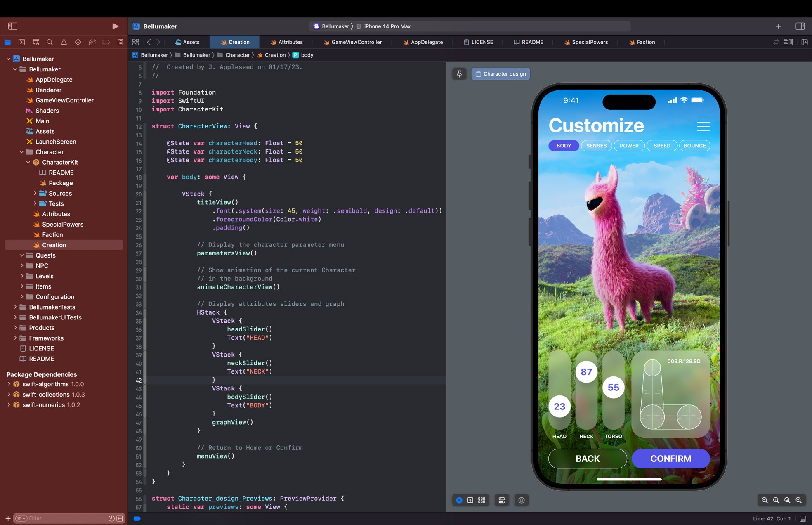Click the navigator Filter field

[x=62, y=518]
